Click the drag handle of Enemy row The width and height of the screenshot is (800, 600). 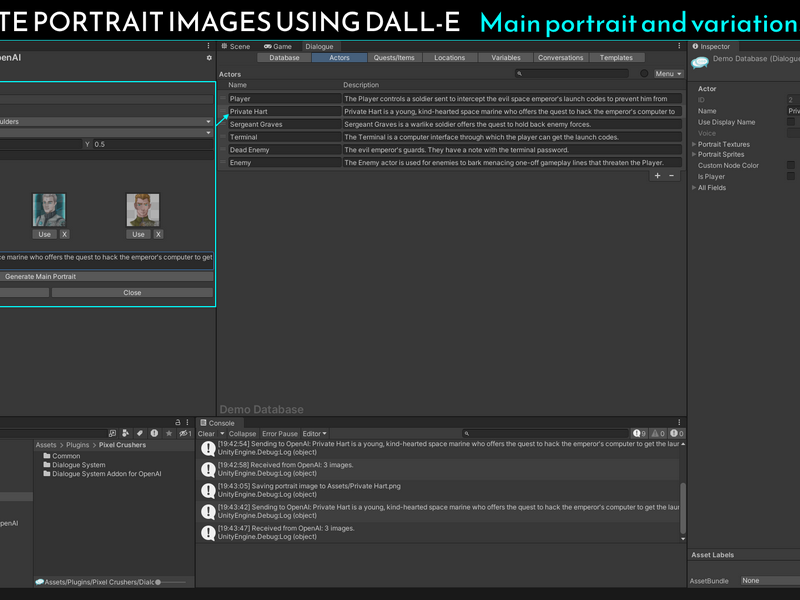pos(223,162)
